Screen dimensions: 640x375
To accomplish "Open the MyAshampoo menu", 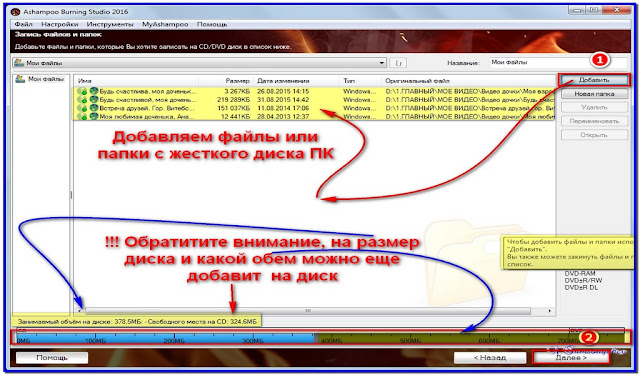I will click(165, 24).
